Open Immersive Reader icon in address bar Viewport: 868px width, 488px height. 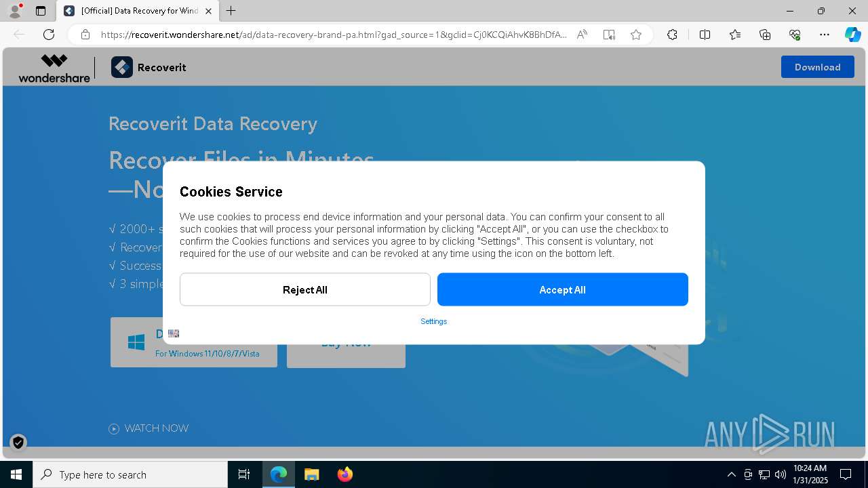(609, 35)
